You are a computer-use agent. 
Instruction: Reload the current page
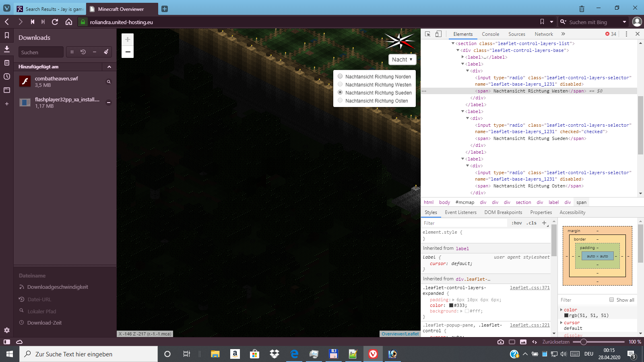55,22
